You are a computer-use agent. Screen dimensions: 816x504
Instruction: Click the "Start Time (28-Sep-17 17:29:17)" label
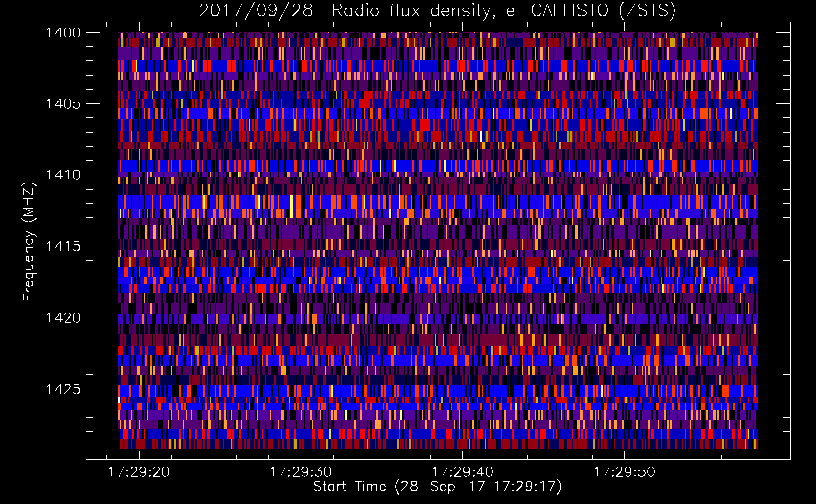click(x=437, y=487)
